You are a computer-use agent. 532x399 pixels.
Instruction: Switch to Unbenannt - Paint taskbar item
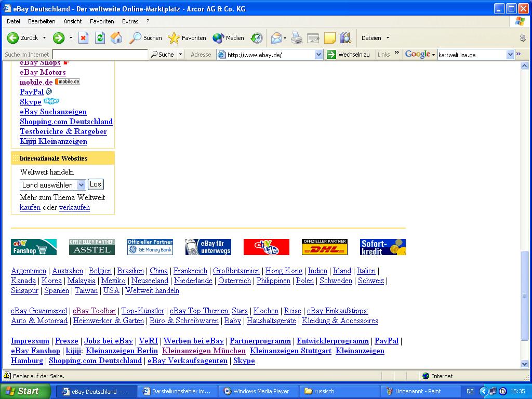420,391
